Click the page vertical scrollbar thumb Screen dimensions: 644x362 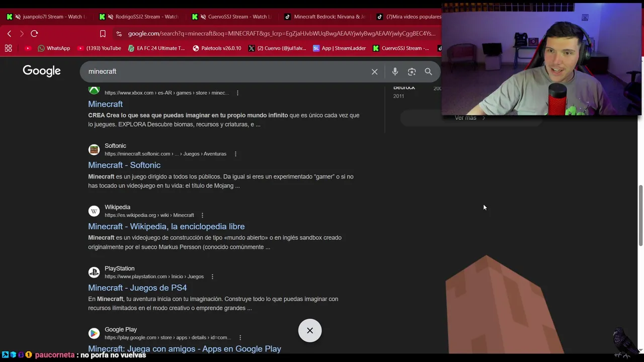click(640, 215)
